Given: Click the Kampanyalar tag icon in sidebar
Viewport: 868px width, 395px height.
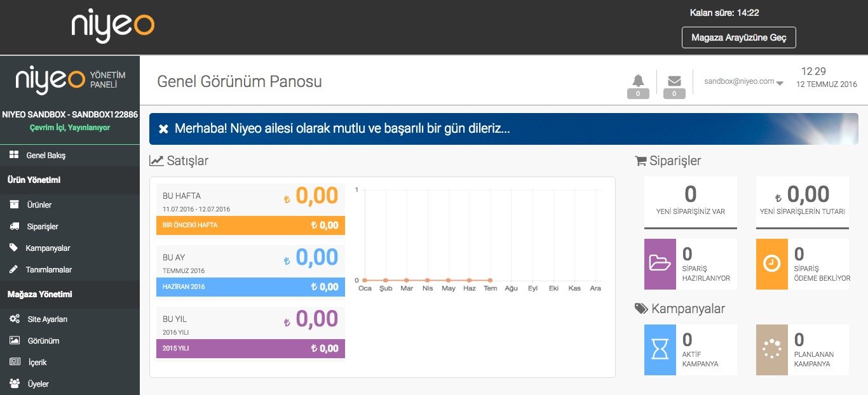Looking at the screenshot, I should click(x=14, y=248).
